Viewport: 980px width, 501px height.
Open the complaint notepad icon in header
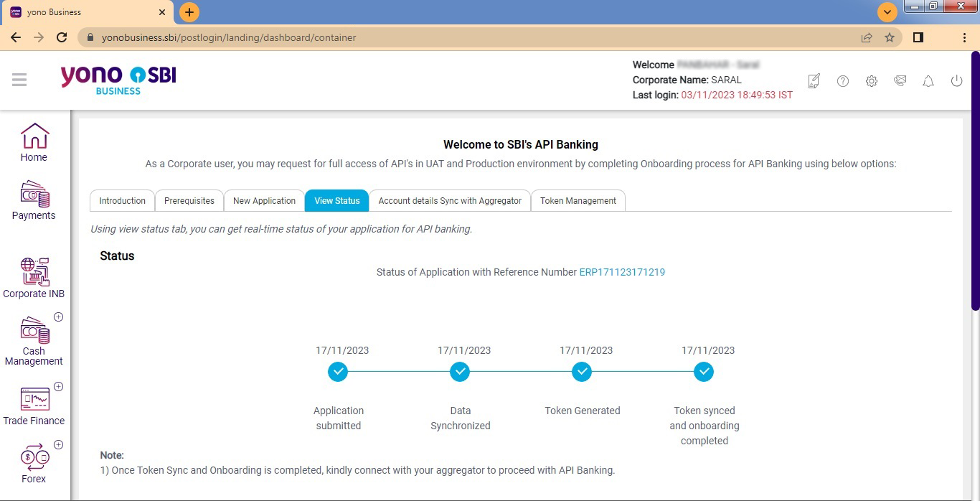tap(814, 81)
